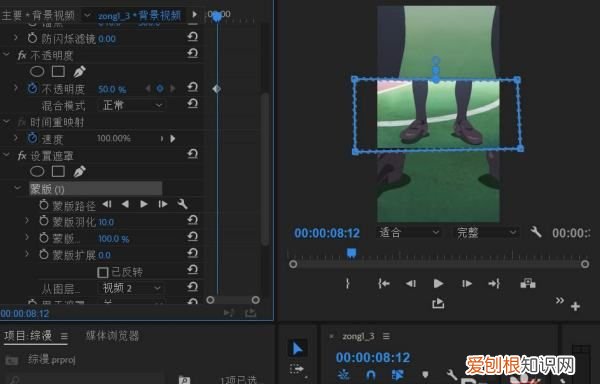Viewport: 600px width, 384px height.
Task: Reset the 防闪烁滤镜 parameter
Action: tap(192, 37)
